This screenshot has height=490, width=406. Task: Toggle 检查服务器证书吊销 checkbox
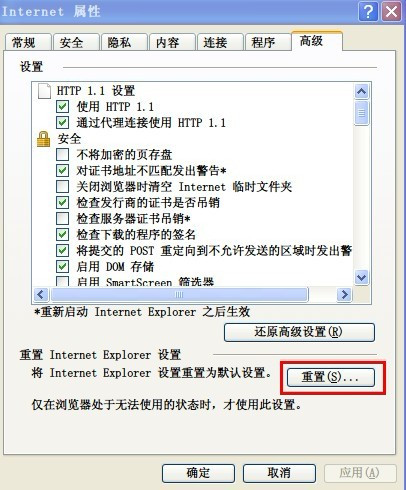62,219
